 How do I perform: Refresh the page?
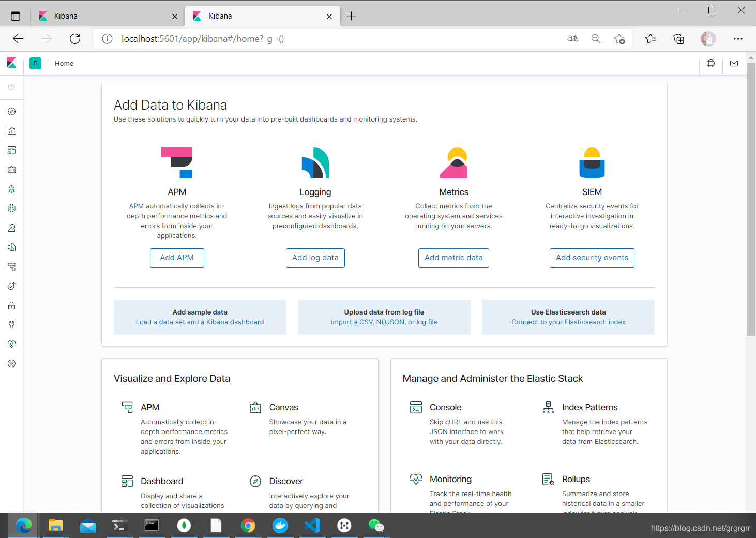75,39
